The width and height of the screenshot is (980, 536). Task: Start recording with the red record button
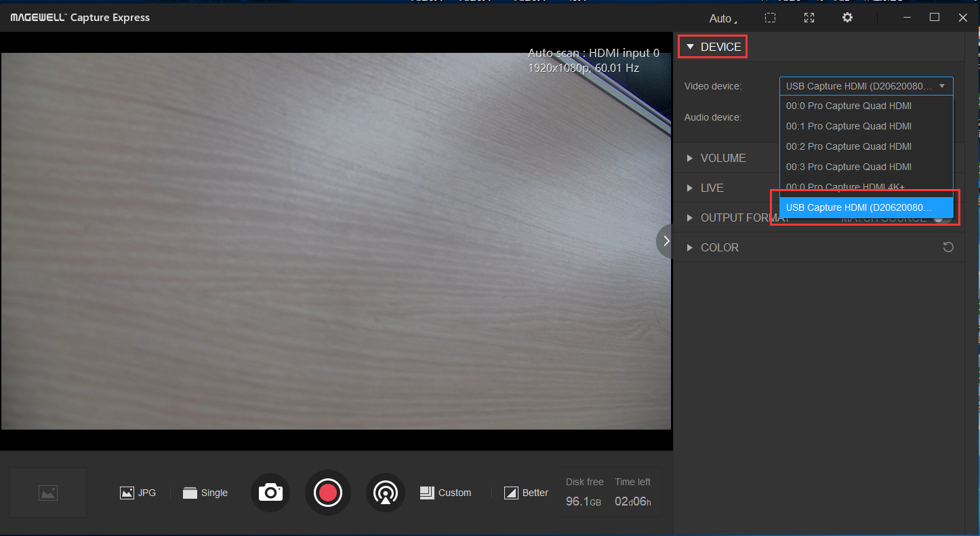(x=328, y=493)
